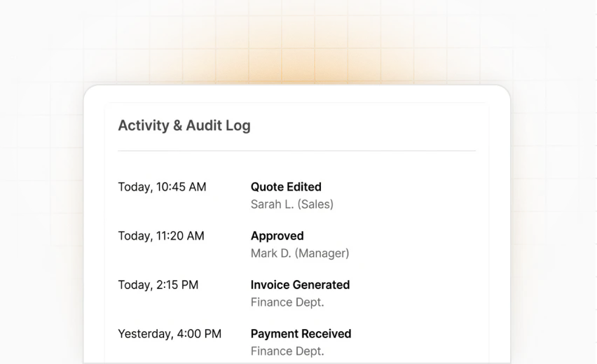The height and width of the screenshot is (364, 597).
Task: Click Finance Dept. under Invoice Generated
Action: pos(287,302)
